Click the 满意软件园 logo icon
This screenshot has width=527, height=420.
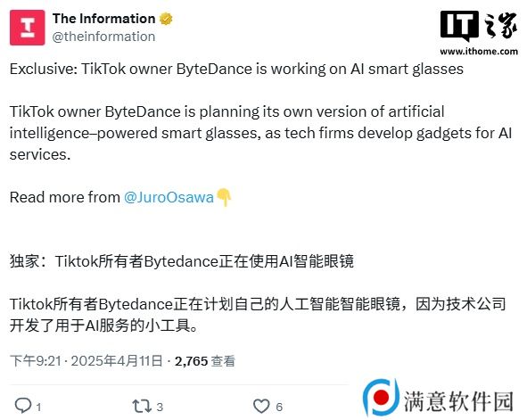(x=381, y=398)
